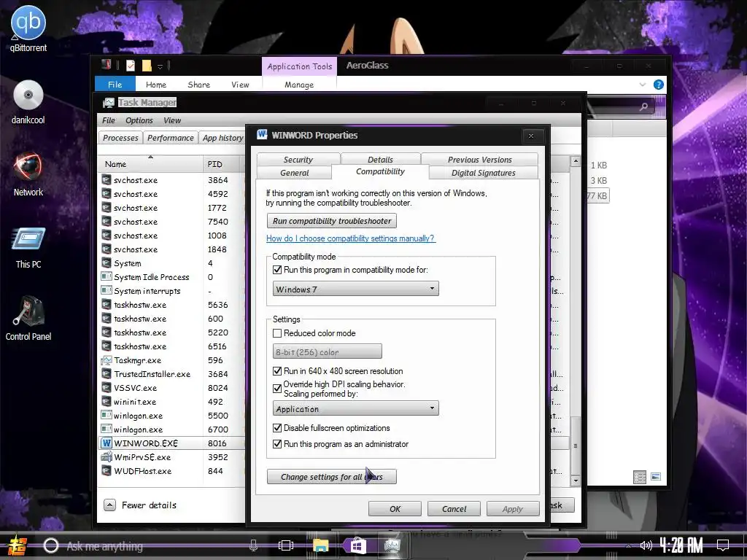Screen dimensions: 747x560
Task: Open the quick access toolbar dropdown arrow
Action: click(x=160, y=66)
